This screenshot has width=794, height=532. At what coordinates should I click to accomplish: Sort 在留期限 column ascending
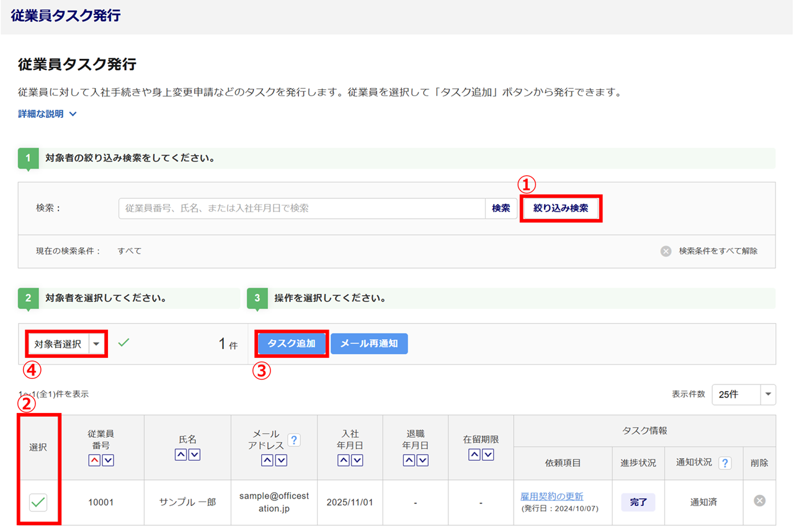pyautogui.click(x=474, y=455)
